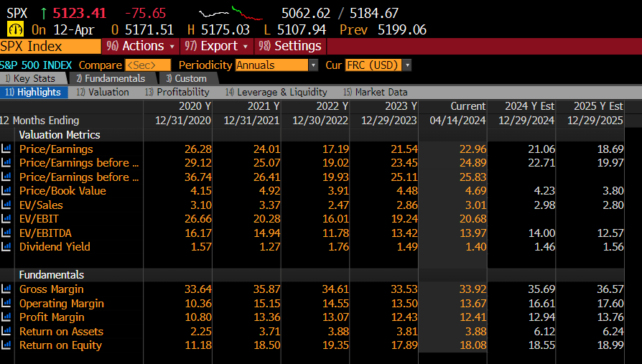Click the last price 5123.41

80,13
